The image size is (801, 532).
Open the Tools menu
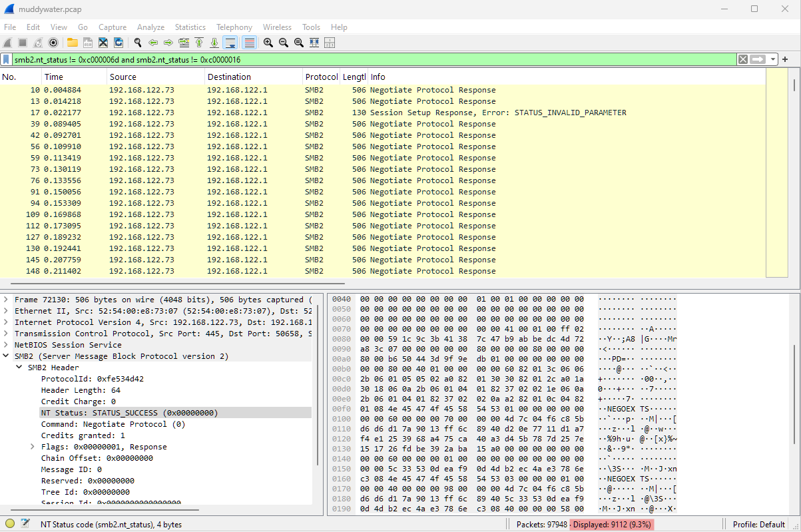point(311,27)
